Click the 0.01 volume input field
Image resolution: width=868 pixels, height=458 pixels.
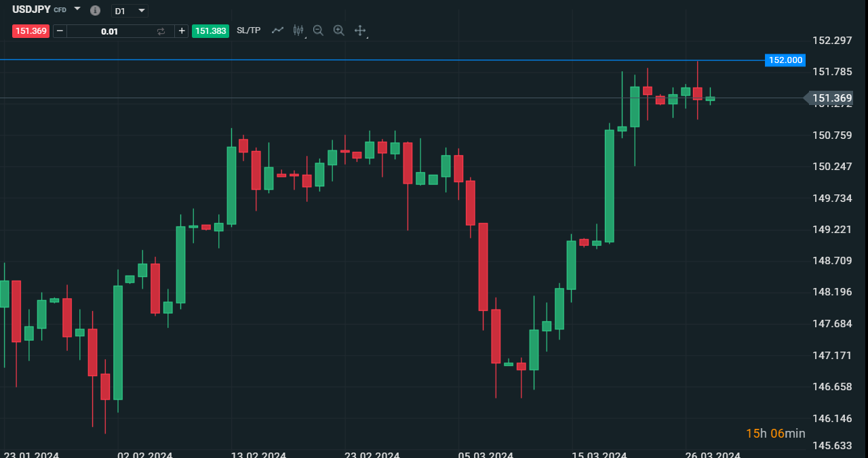109,31
